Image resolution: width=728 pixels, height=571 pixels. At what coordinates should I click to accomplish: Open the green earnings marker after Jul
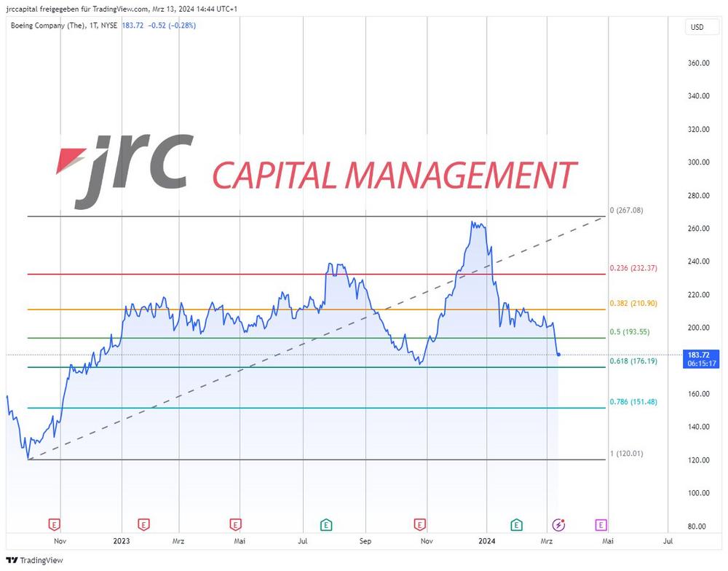point(326,525)
